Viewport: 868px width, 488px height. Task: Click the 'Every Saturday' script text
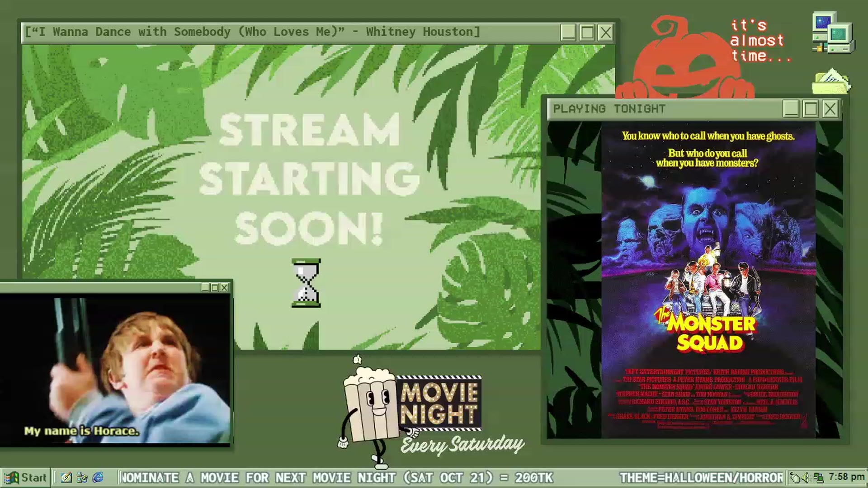click(462, 445)
